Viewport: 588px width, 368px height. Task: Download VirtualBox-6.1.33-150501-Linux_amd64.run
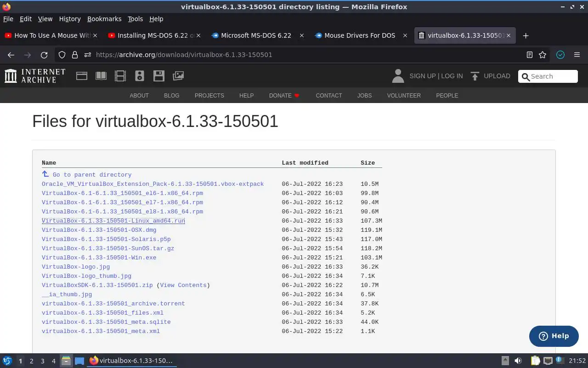tap(113, 221)
